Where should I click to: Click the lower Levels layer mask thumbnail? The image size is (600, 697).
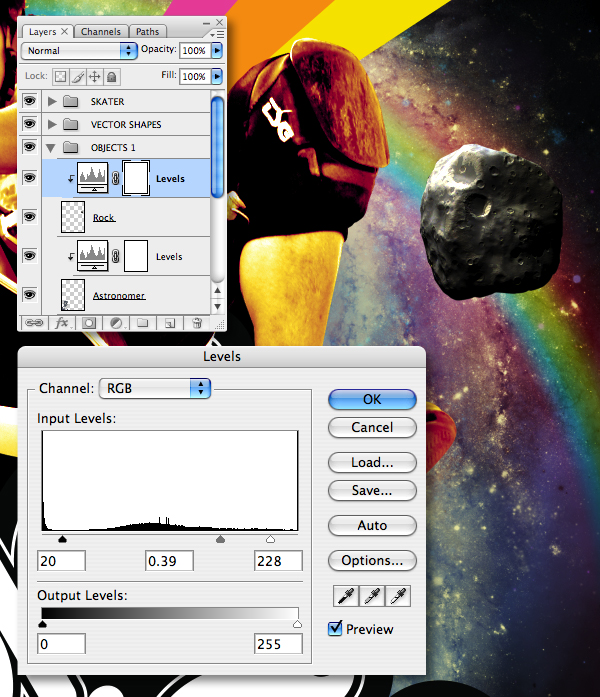click(136, 256)
